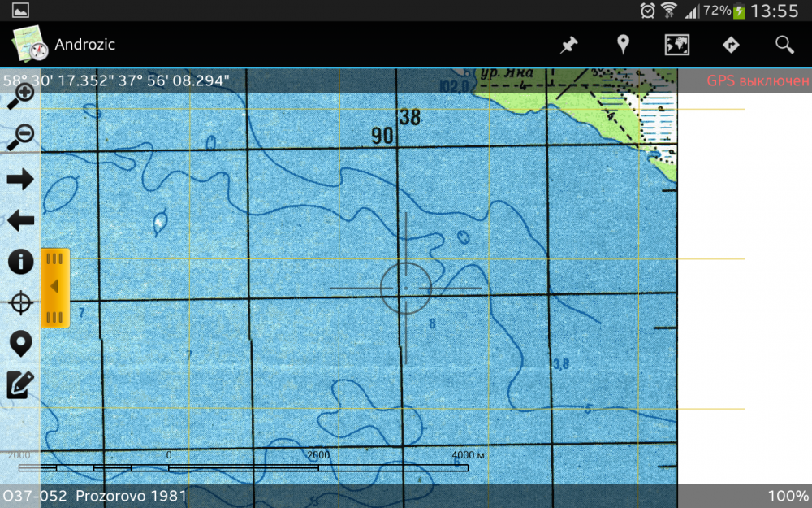Viewport: 812px width, 508px height.
Task: Open waypoints via the top bar marker icon
Action: click(623, 45)
